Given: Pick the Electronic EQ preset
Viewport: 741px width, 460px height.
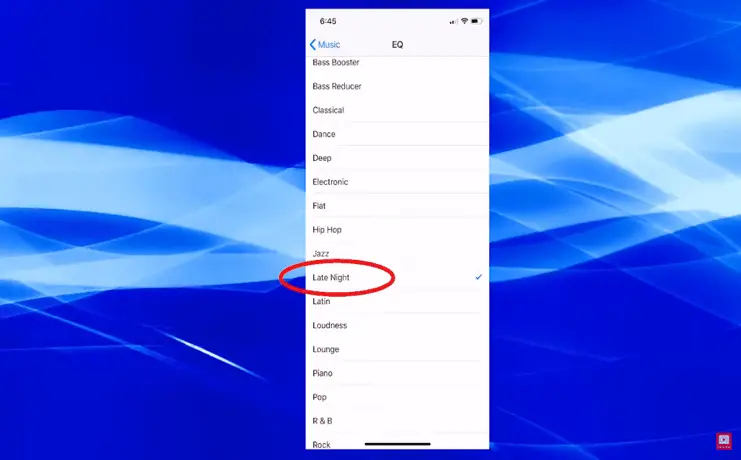Looking at the screenshot, I should coord(397,182).
